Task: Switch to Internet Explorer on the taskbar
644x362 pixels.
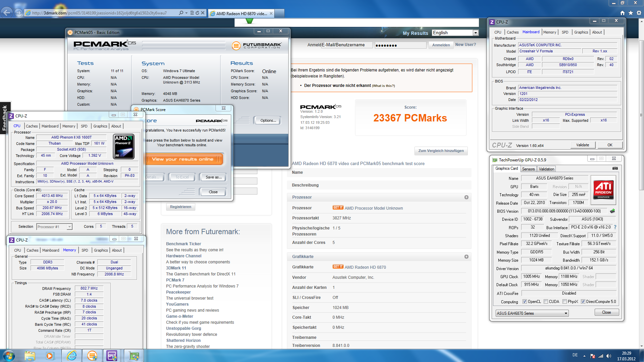Action: pos(71,356)
